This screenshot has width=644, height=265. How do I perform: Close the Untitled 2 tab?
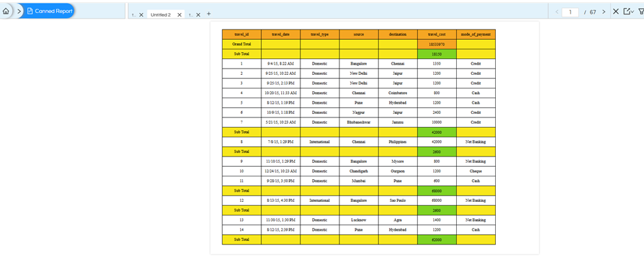[x=179, y=15]
